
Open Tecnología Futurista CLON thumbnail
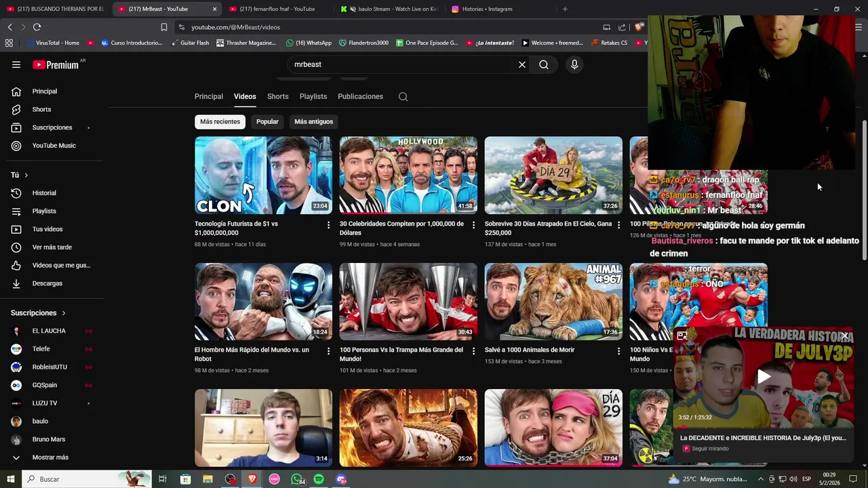263,176
